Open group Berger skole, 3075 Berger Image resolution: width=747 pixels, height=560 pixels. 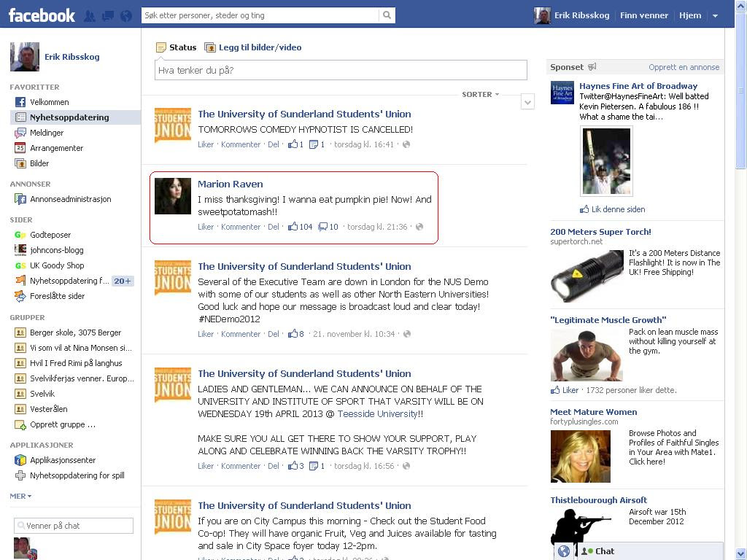[75, 332]
